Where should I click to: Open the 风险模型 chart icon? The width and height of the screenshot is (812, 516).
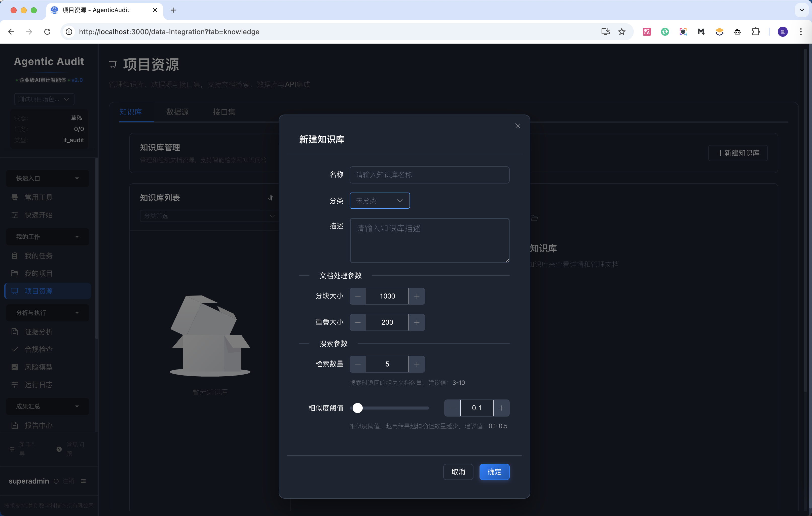tap(15, 367)
